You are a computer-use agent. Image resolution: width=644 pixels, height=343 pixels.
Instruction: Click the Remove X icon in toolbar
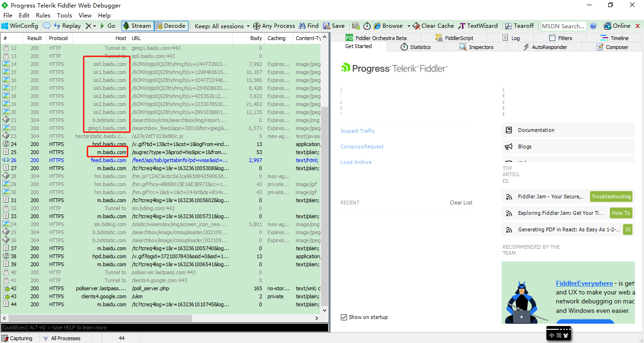click(x=88, y=26)
